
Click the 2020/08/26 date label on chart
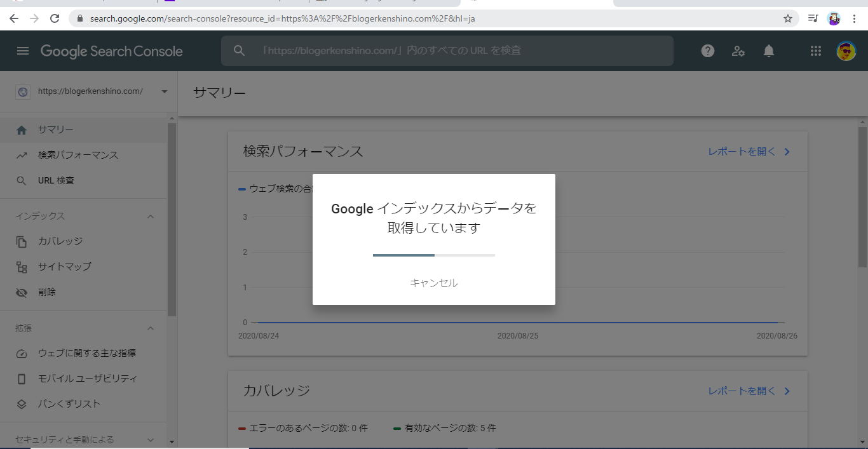pos(776,336)
